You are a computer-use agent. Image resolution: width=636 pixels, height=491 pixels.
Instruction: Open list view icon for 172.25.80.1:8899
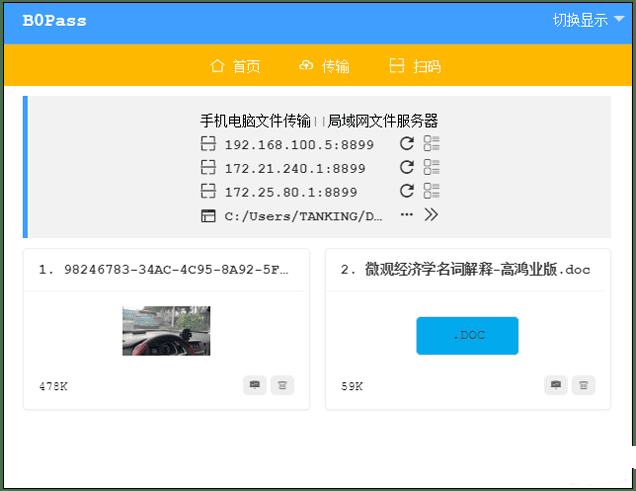(432, 191)
